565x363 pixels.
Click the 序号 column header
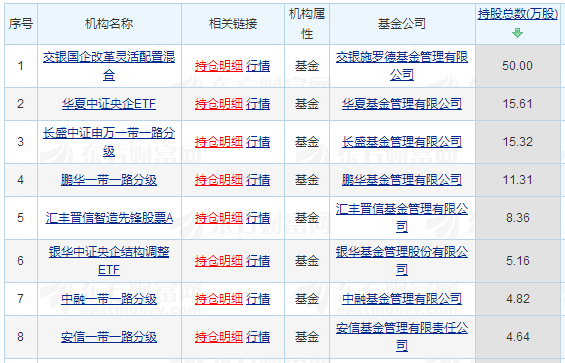point(21,24)
